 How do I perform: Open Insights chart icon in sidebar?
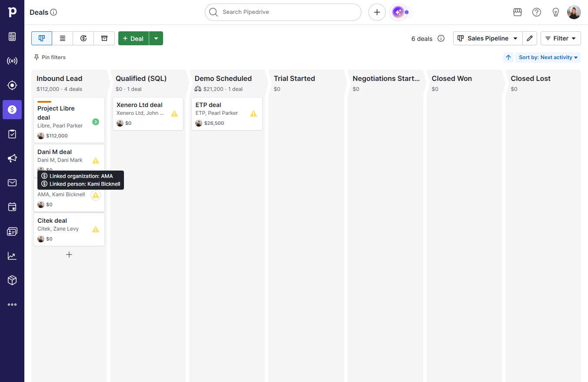12,256
